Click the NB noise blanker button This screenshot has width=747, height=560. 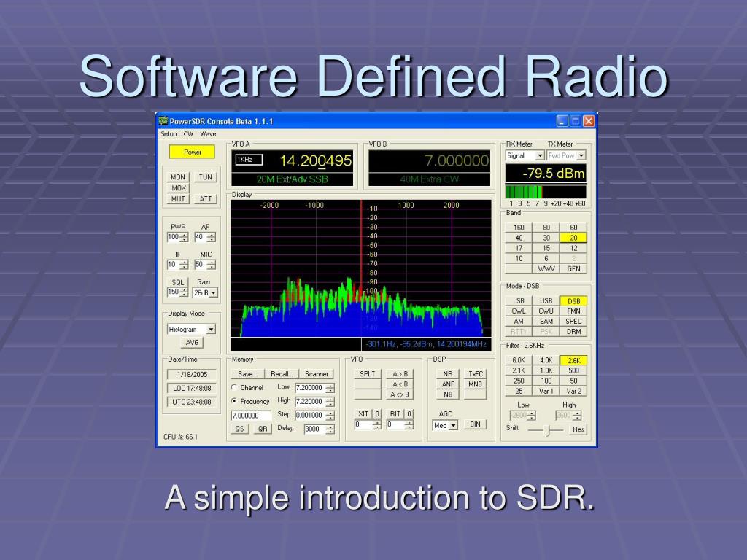(x=448, y=394)
